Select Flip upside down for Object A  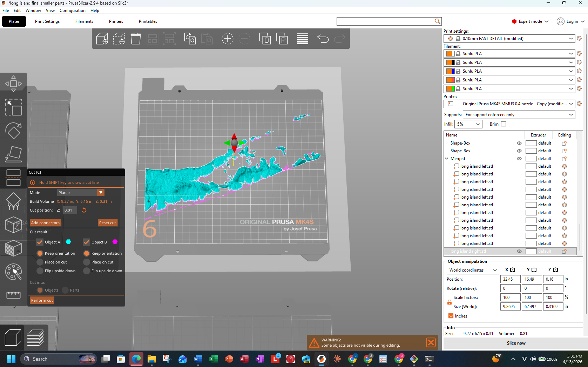click(x=40, y=271)
